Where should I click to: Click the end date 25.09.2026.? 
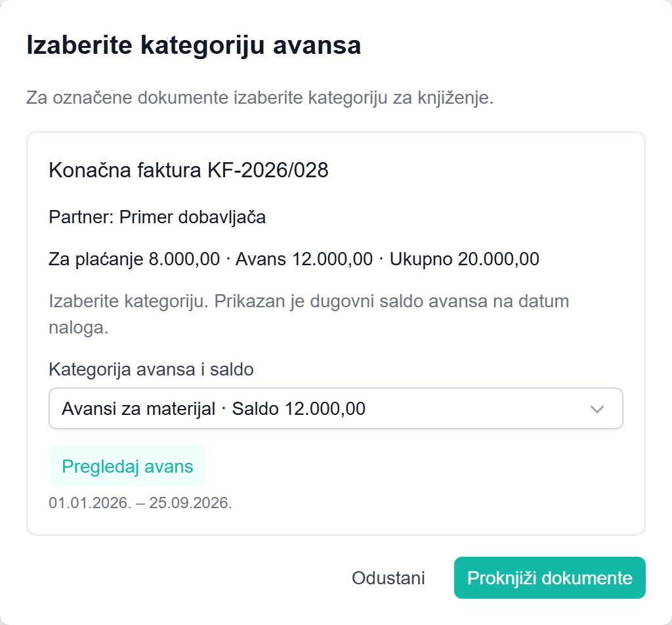coord(190,503)
